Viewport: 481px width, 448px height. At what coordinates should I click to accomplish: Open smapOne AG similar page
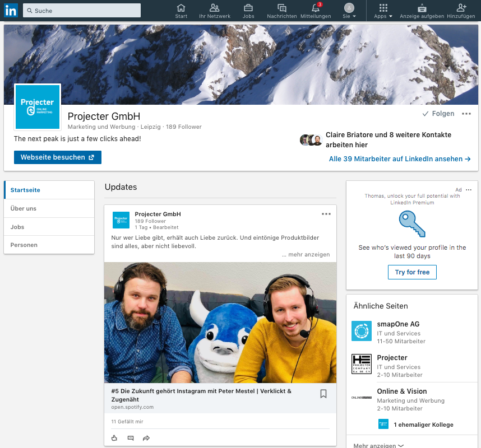click(x=398, y=324)
